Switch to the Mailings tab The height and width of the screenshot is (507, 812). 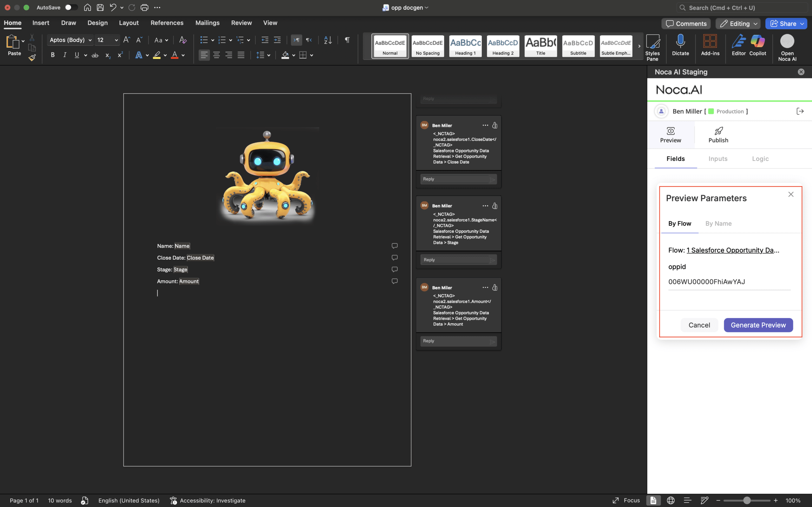207,23
